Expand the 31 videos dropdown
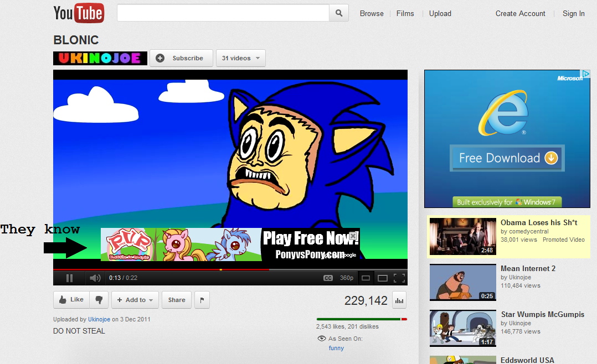 [240, 58]
